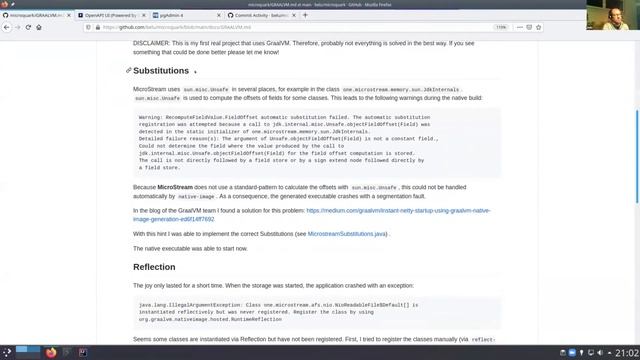
Task: Click the vertical page scrollbar
Action: point(637,156)
